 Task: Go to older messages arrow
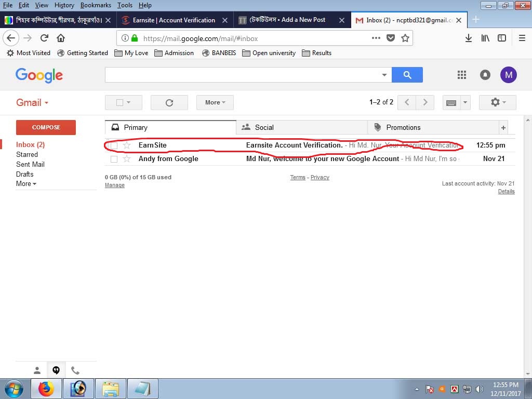425,102
